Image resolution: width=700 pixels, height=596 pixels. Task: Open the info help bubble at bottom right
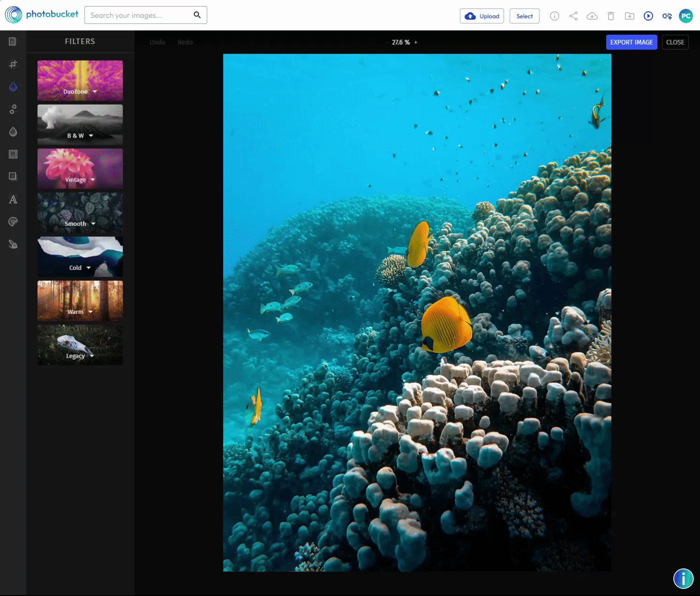(x=684, y=579)
